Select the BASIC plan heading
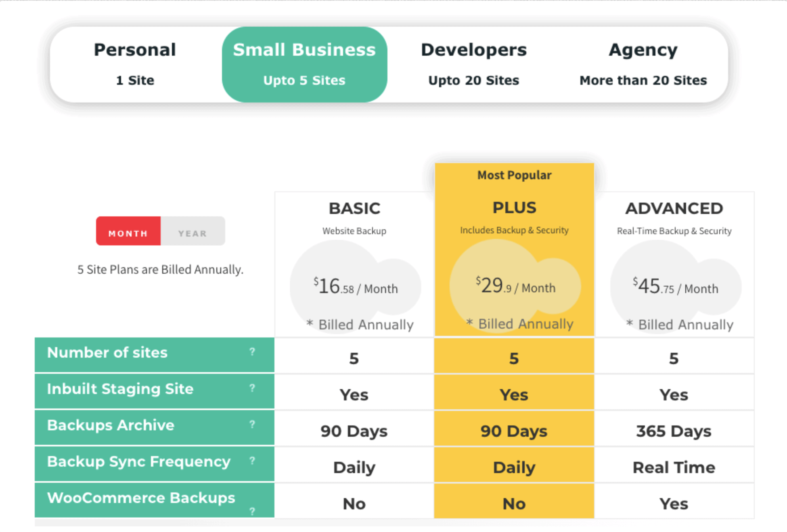The width and height of the screenshot is (787, 532). coord(354,209)
